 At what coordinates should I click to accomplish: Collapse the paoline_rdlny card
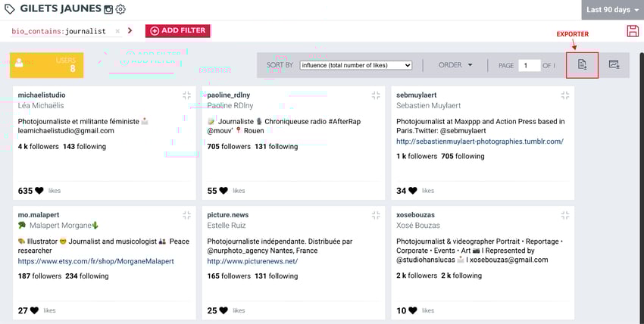[376, 95]
